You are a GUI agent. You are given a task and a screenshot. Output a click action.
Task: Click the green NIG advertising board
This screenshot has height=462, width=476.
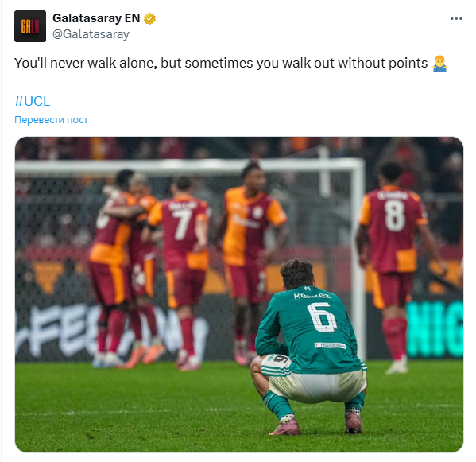click(435, 328)
